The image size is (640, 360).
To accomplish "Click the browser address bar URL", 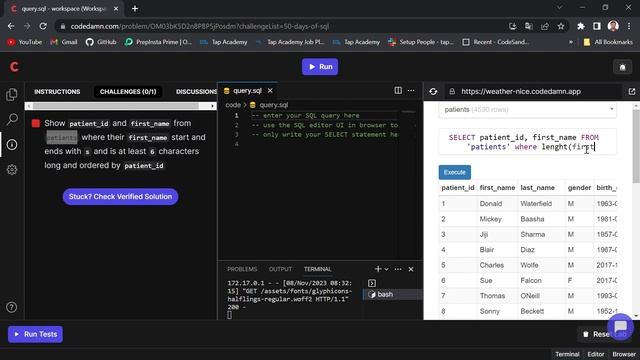I will tap(200, 26).
